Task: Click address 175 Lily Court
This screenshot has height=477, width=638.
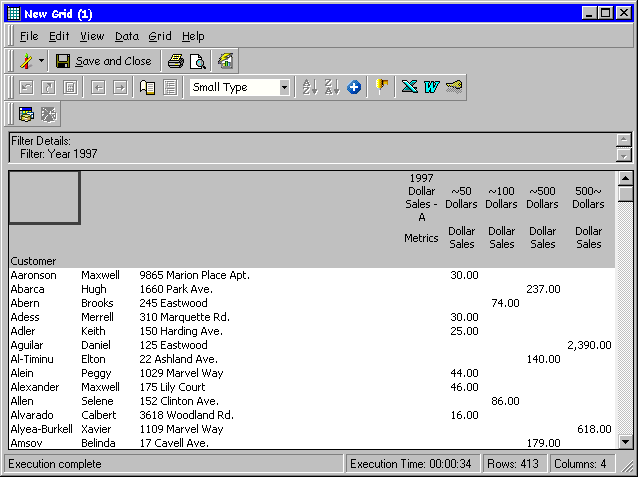Action: [x=172, y=387]
